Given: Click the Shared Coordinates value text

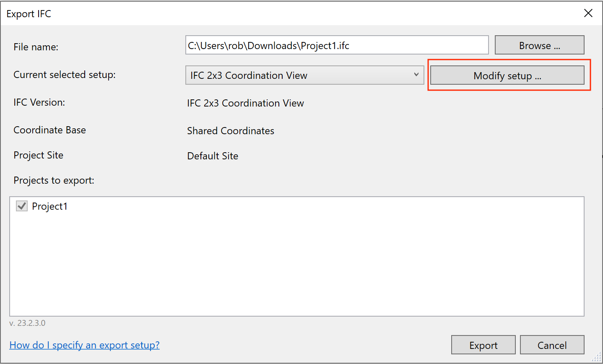Looking at the screenshot, I should coord(231,131).
